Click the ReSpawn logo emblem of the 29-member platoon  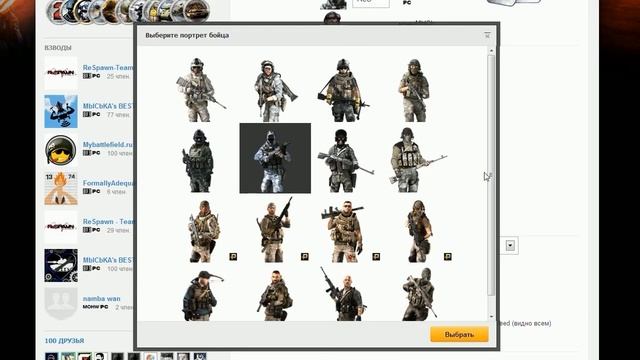click(61, 227)
